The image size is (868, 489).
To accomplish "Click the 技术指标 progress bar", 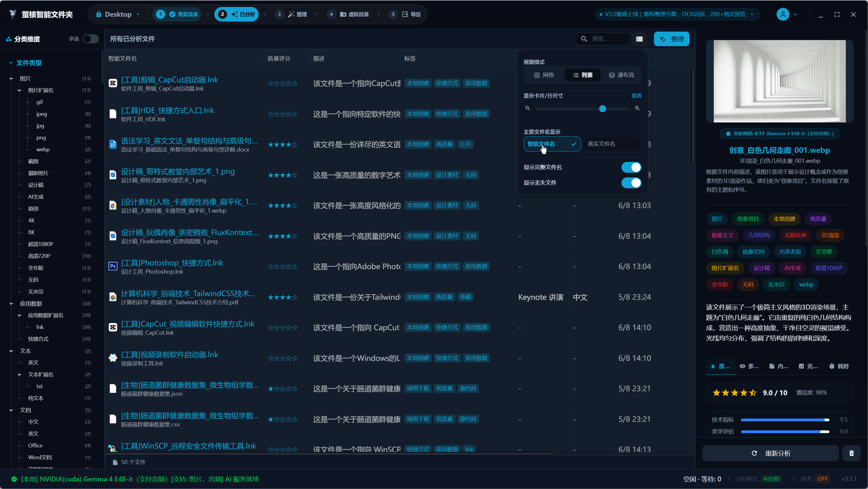I will 785,420.
